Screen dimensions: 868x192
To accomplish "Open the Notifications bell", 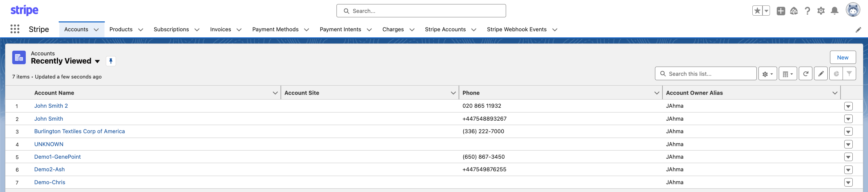I will pyautogui.click(x=835, y=11).
